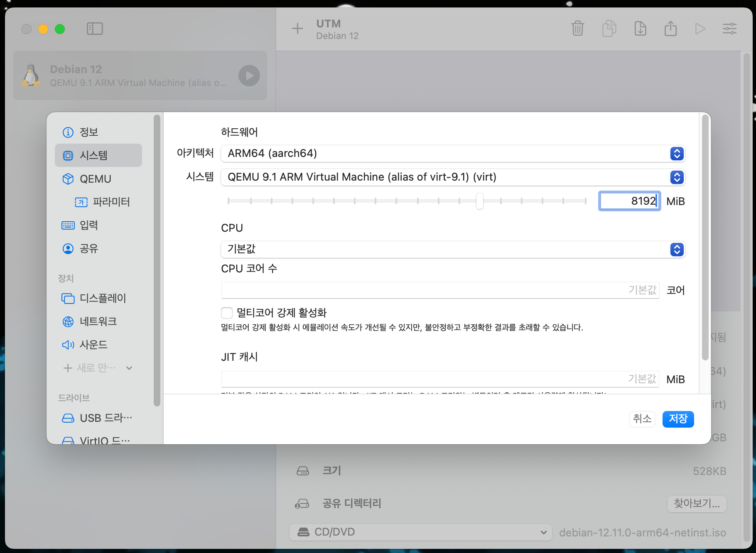Click the clone VM icon in toolbar

click(x=609, y=29)
